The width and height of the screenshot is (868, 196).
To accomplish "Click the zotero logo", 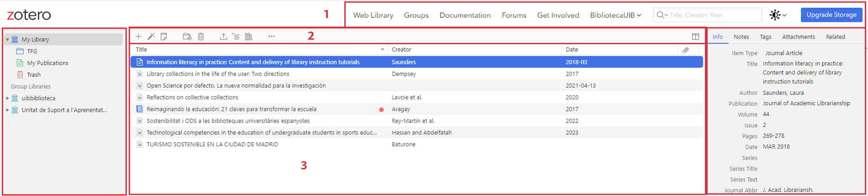I will coord(29,15).
